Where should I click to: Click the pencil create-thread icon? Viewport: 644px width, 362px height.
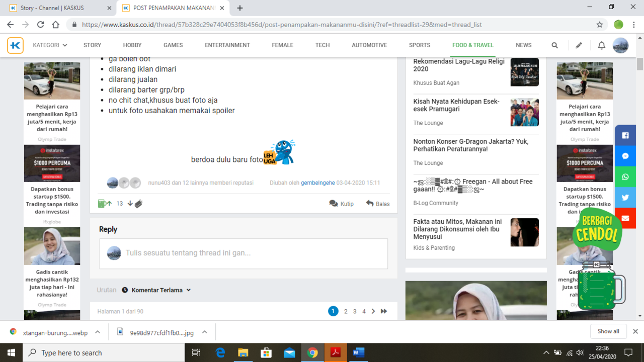(x=579, y=45)
